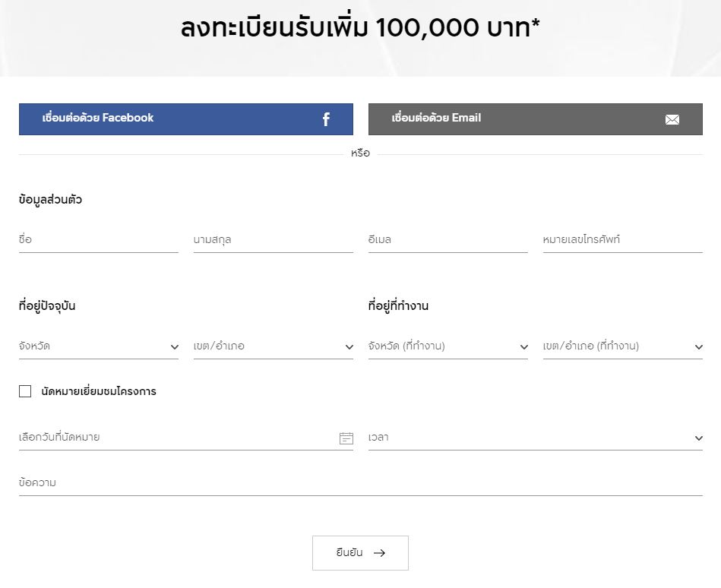The width and height of the screenshot is (721, 588).
Task: Select the เวลา time dropdown
Action: pyautogui.click(x=536, y=438)
